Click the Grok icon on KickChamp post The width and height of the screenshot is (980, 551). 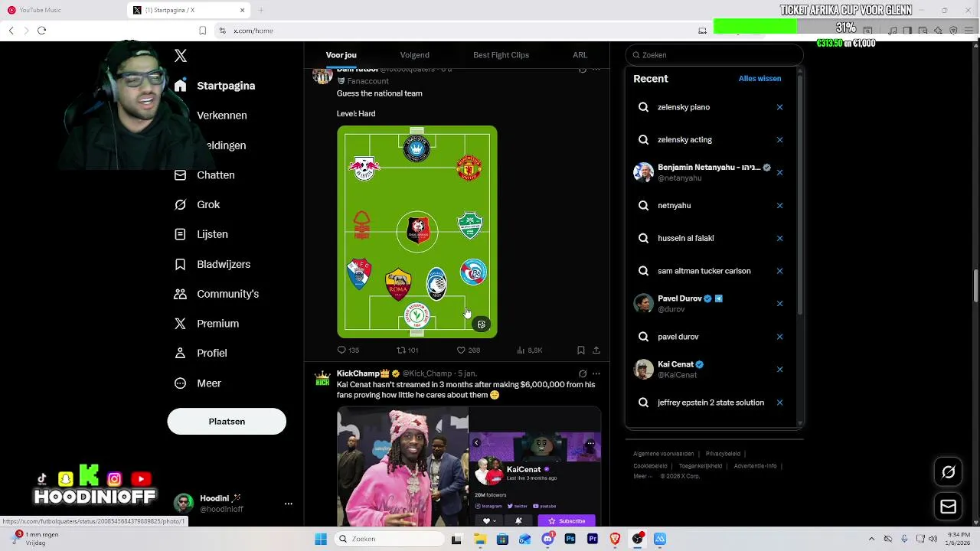point(583,374)
